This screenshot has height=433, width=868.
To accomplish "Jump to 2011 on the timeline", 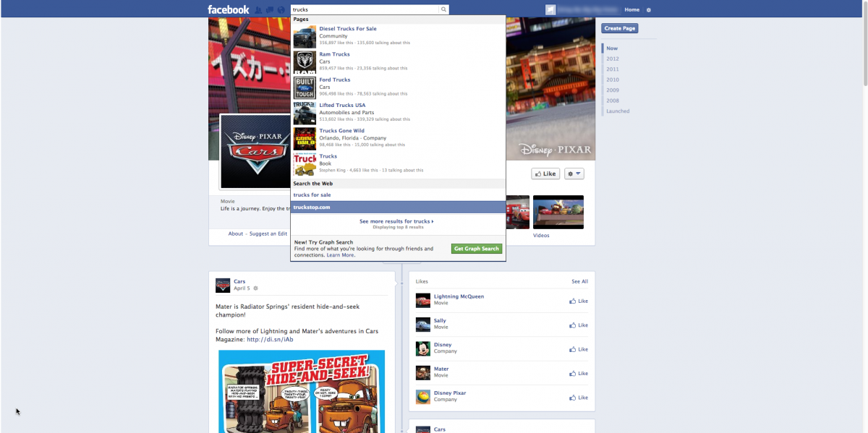I will coord(613,69).
